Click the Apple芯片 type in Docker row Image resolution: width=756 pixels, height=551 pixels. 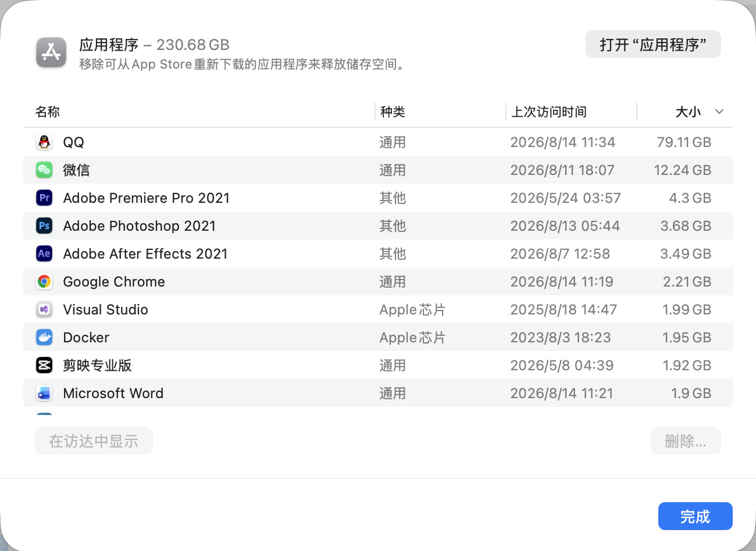point(412,337)
